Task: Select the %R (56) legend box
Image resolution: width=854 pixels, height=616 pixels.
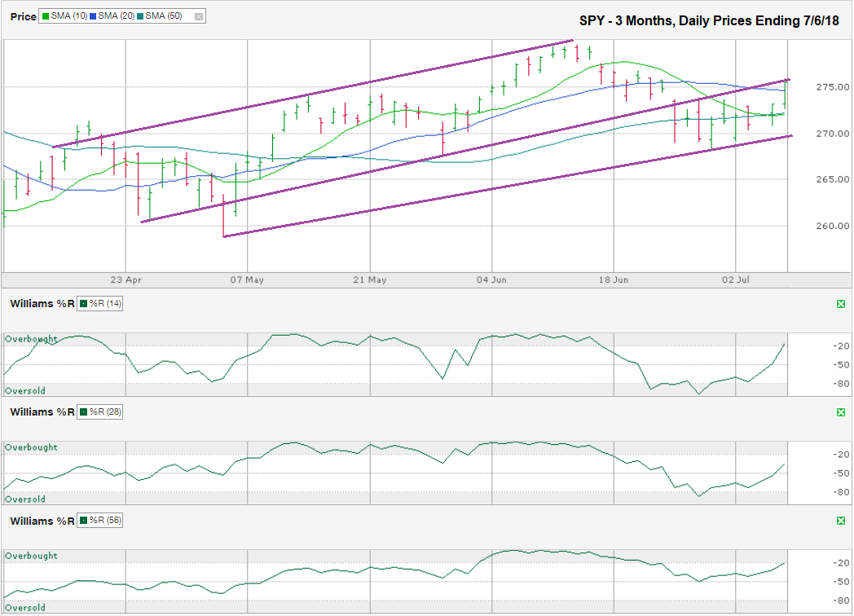Action: click(100, 520)
